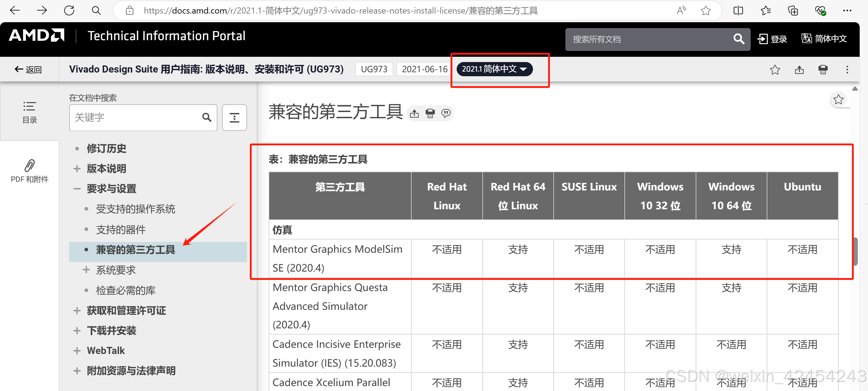Open the PDF 和附件 paperclip panel
Image resolution: width=868 pixels, height=391 pixels.
(30, 171)
